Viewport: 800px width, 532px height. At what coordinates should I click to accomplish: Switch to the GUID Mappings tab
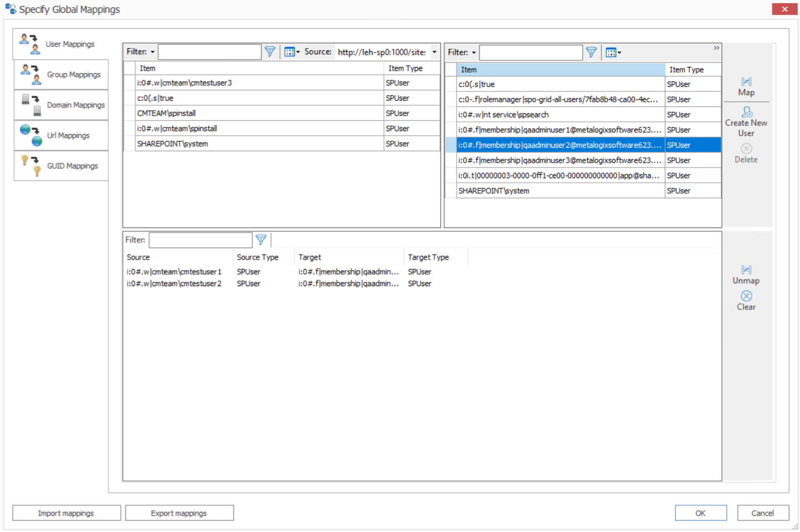pos(61,166)
